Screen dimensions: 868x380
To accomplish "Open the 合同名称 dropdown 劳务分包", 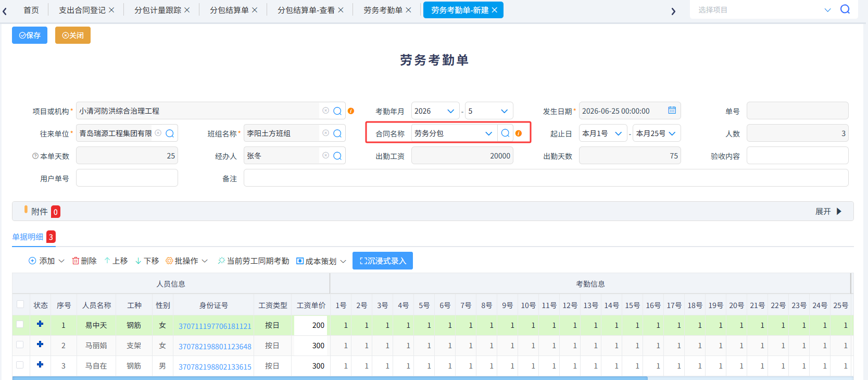I will coord(454,133).
